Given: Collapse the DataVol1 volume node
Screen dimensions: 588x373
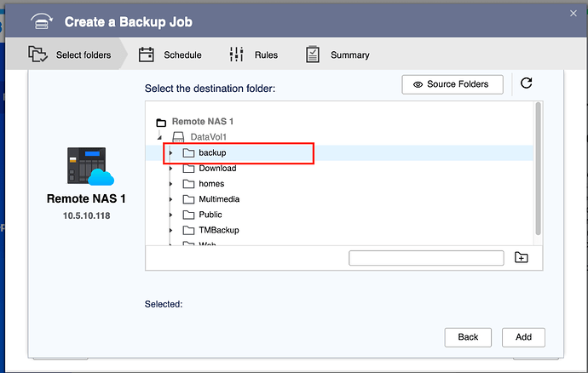Looking at the screenshot, I should (x=159, y=137).
